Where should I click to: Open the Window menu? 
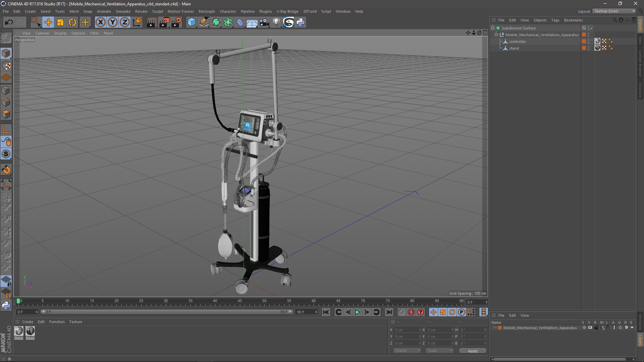point(343,11)
